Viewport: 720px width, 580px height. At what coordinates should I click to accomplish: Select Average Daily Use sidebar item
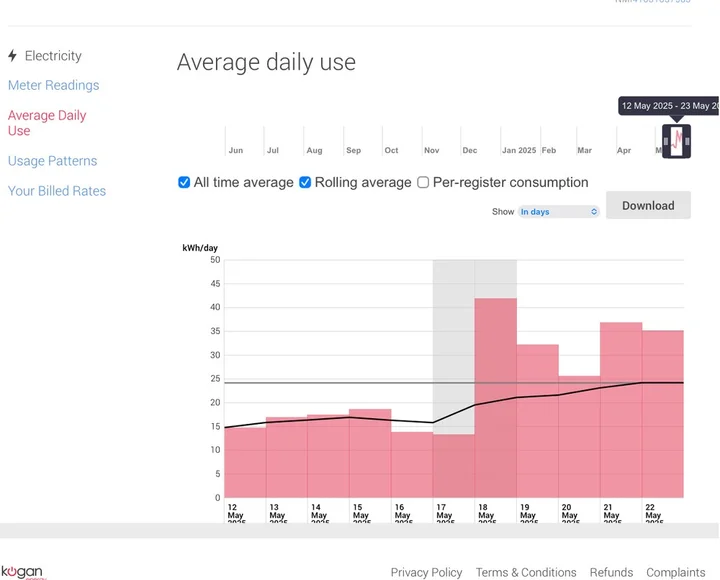pos(46,123)
